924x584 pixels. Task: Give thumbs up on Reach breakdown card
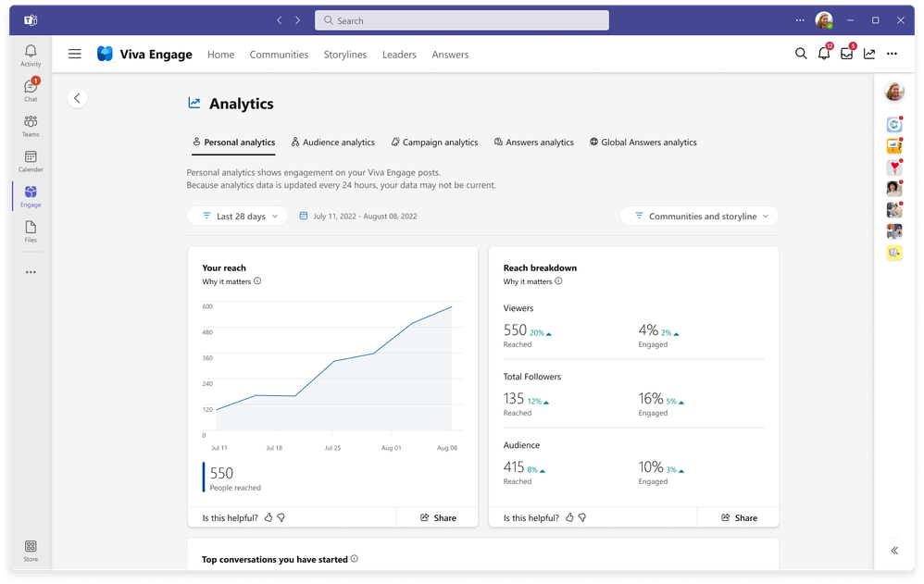[569, 517]
